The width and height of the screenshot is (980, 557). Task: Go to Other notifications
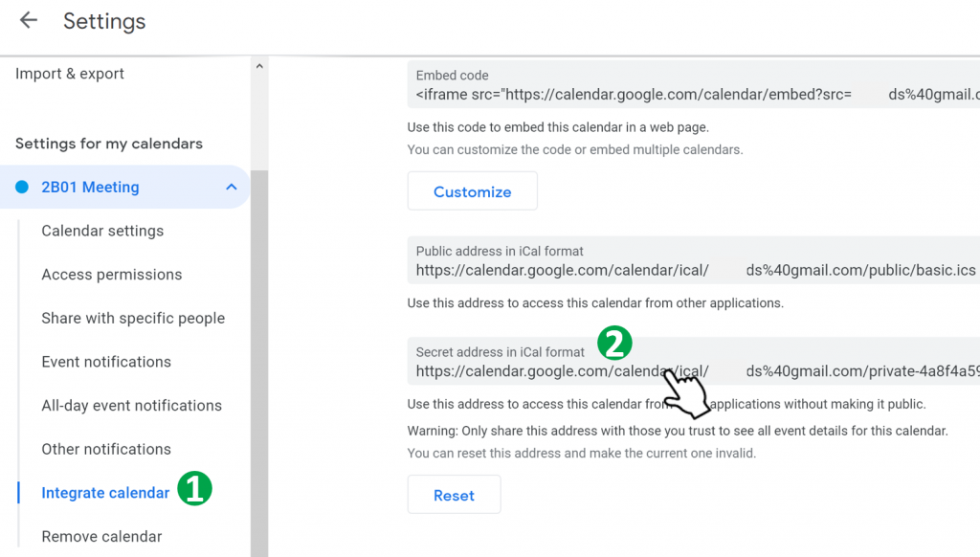pos(106,450)
